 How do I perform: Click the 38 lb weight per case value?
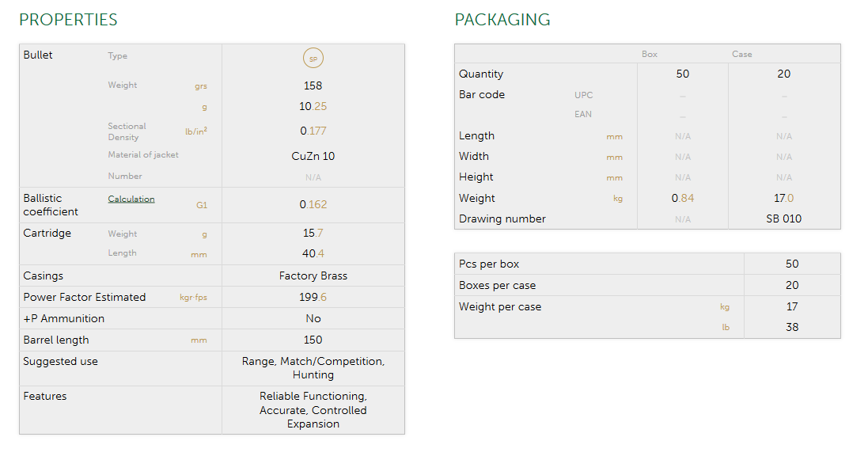coord(792,327)
